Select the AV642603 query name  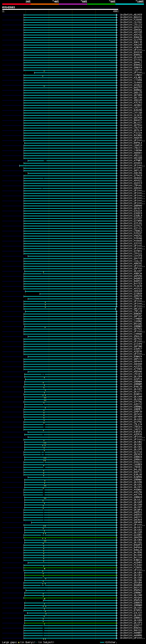pyautogui.click(x=8, y=7)
